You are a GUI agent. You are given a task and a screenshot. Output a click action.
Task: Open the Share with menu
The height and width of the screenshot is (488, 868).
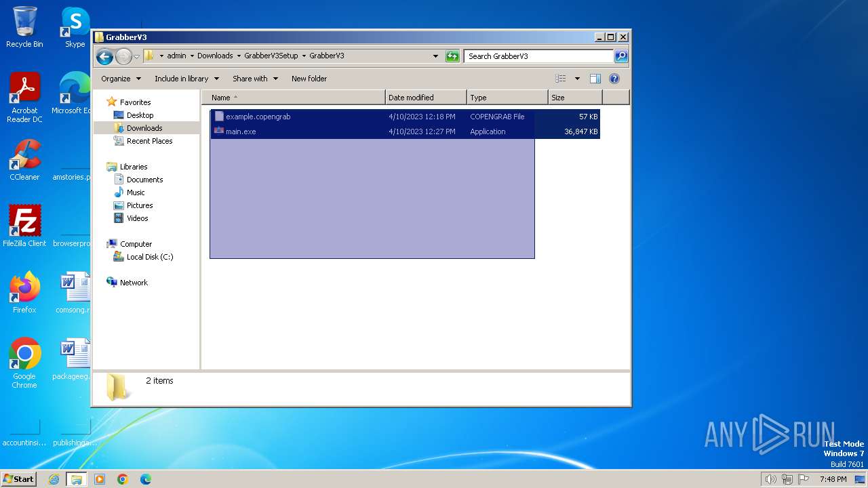pos(255,79)
